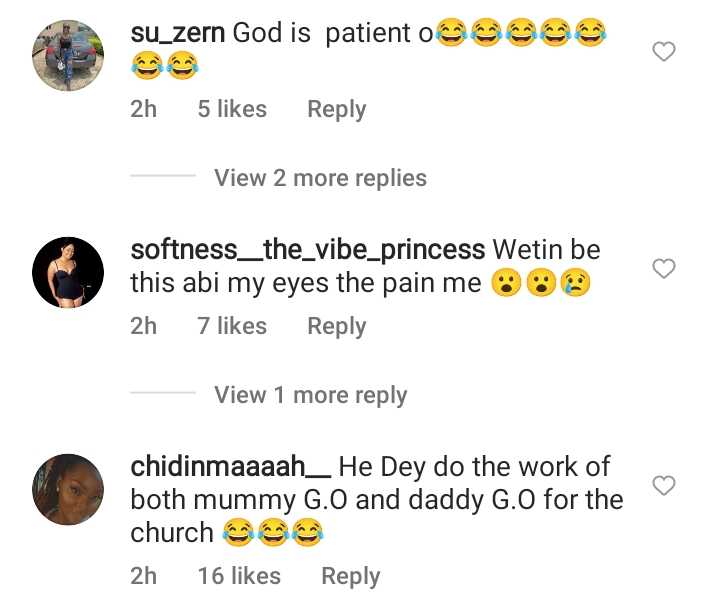Open chidinmaaaah__ username link
This screenshot has width=720, height=611.
click(231, 467)
